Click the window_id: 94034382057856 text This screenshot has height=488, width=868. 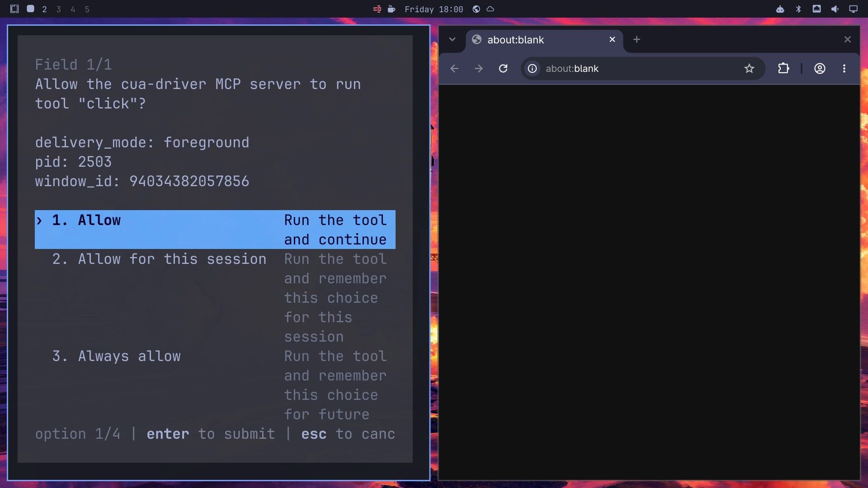pyautogui.click(x=142, y=181)
